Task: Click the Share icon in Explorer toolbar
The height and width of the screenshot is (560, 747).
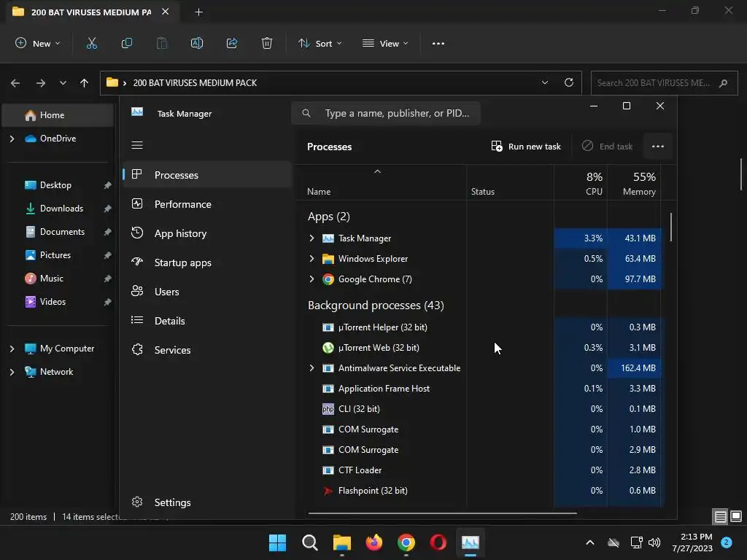Action: click(x=232, y=43)
